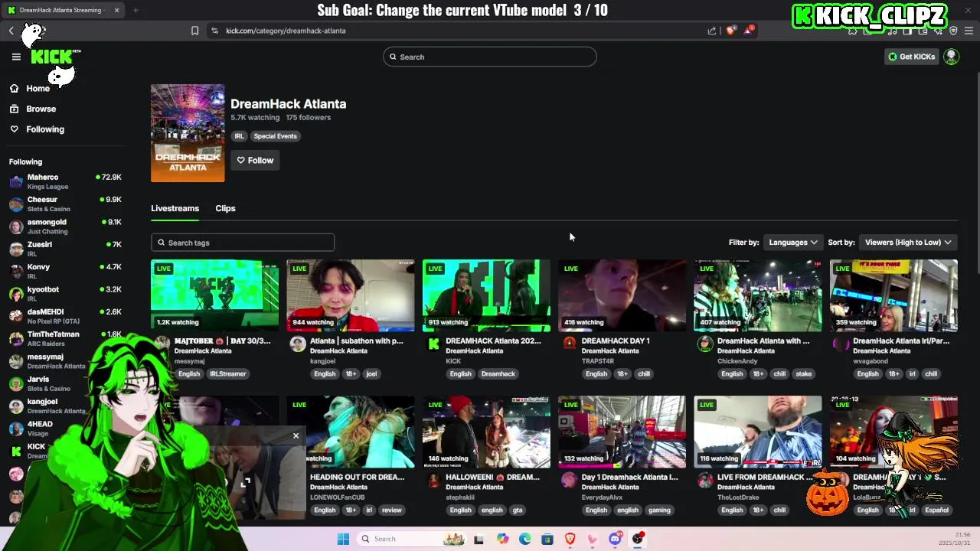Open Discord from the taskbar

click(x=615, y=539)
